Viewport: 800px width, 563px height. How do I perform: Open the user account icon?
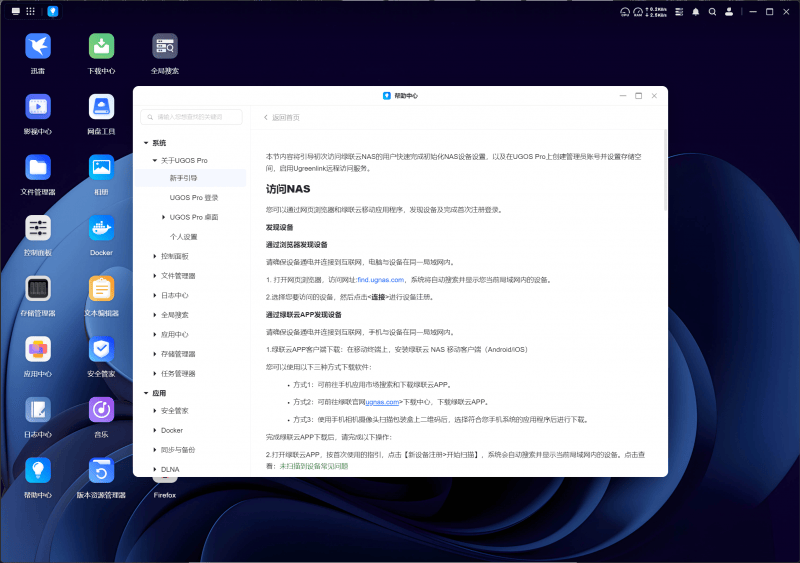729,12
